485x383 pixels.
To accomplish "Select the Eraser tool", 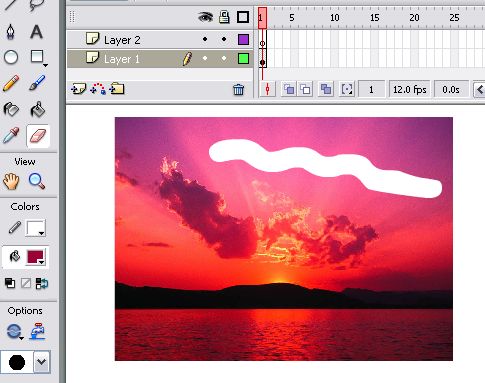I will (x=38, y=136).
